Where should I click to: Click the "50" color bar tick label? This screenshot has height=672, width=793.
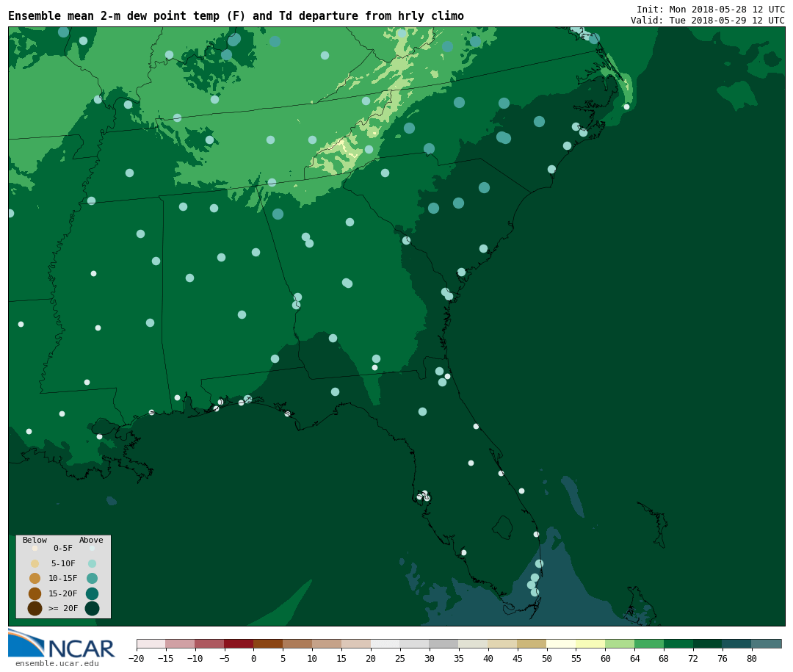[547, 658]
